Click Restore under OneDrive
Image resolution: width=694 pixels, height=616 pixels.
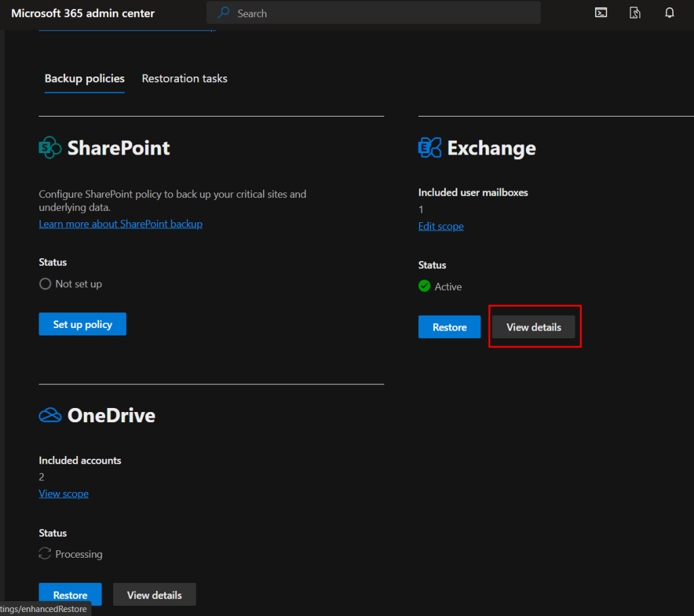tap(70, 594)
